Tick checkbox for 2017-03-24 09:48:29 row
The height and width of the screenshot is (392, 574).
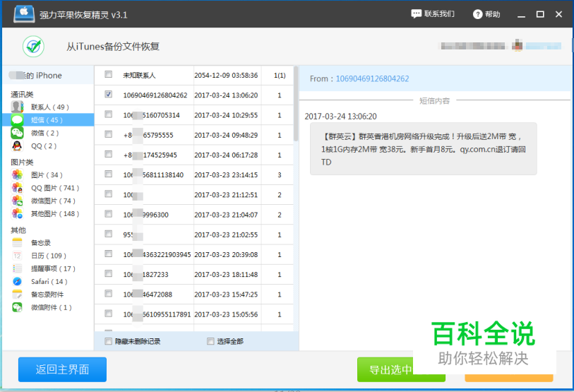[x=108, y=134]
